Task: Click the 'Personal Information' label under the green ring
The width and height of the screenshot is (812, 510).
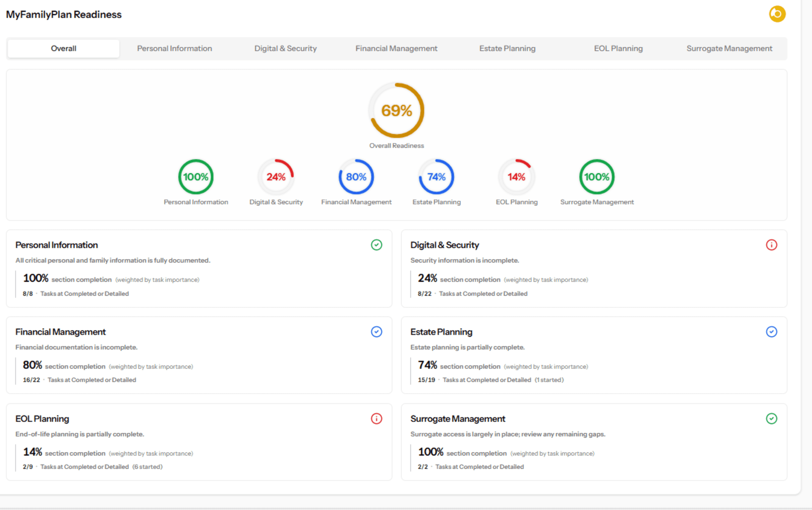Action: tap(196, 202)
